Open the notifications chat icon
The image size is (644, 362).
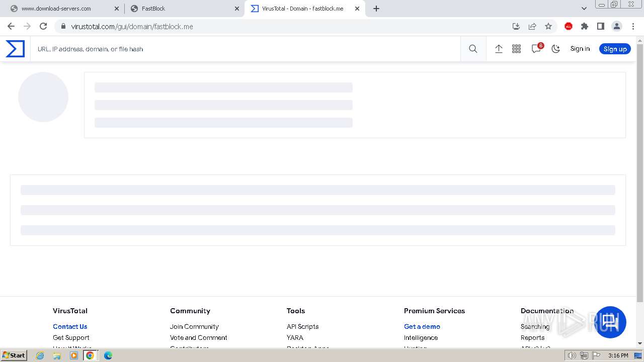tap(536, 49)
